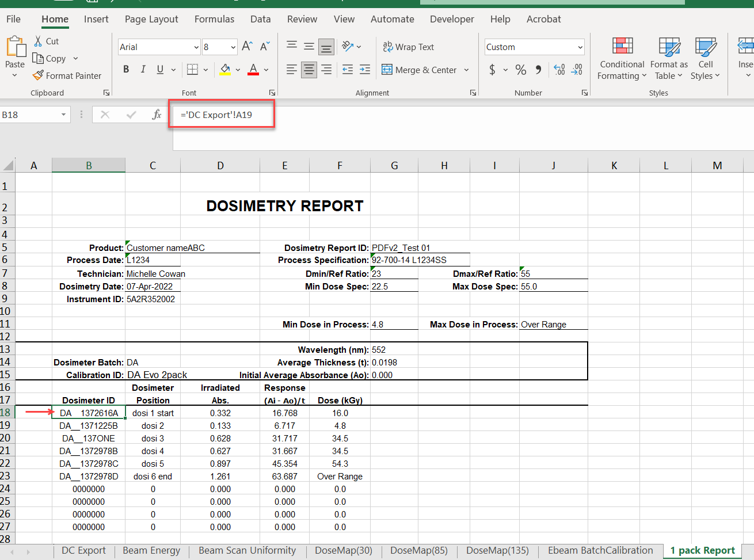
Task: Click the Merge & Center button
Action: [419, 70]
